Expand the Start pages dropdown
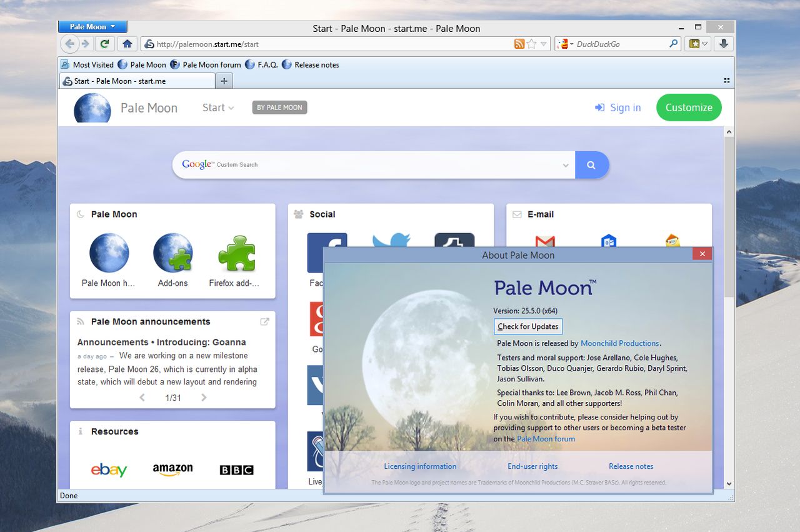 coord(218,108)
